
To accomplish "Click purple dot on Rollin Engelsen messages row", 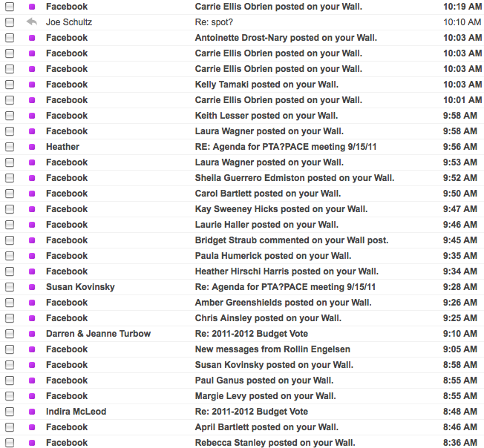I will pyautogui.click(x=31, y=349).
